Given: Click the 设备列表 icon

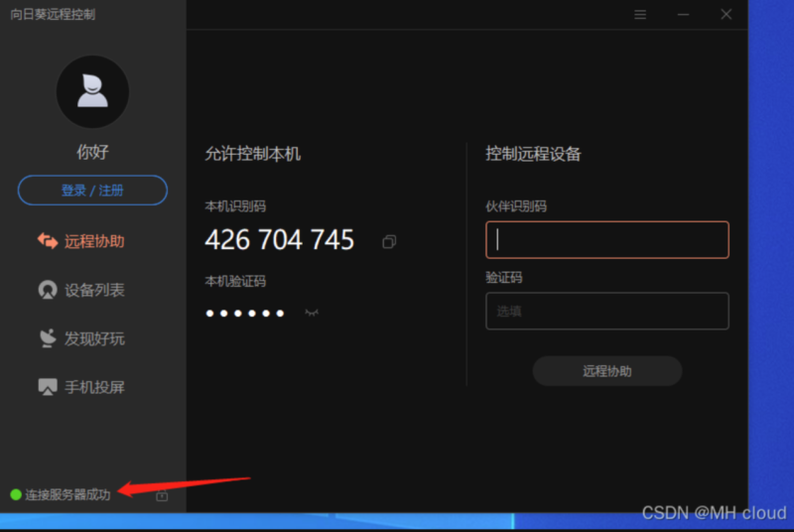Looking at the screenshot, I should tap(48, 290).
